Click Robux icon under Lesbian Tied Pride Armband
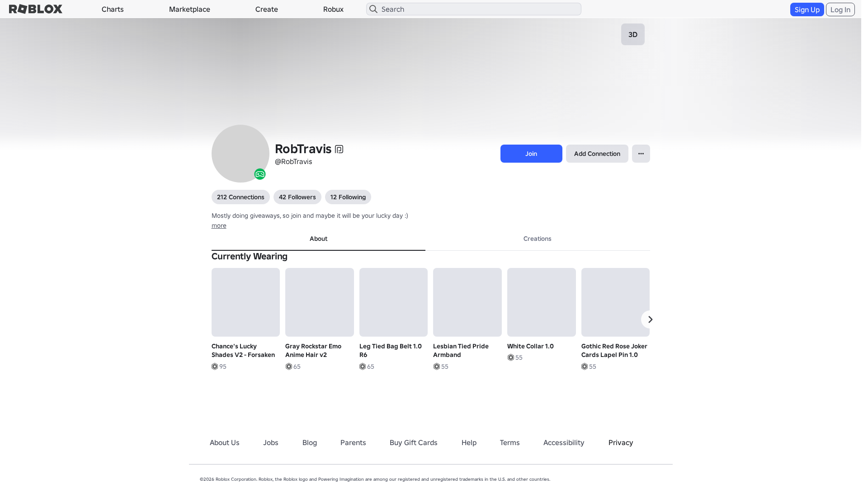 [x=436, y=366]
